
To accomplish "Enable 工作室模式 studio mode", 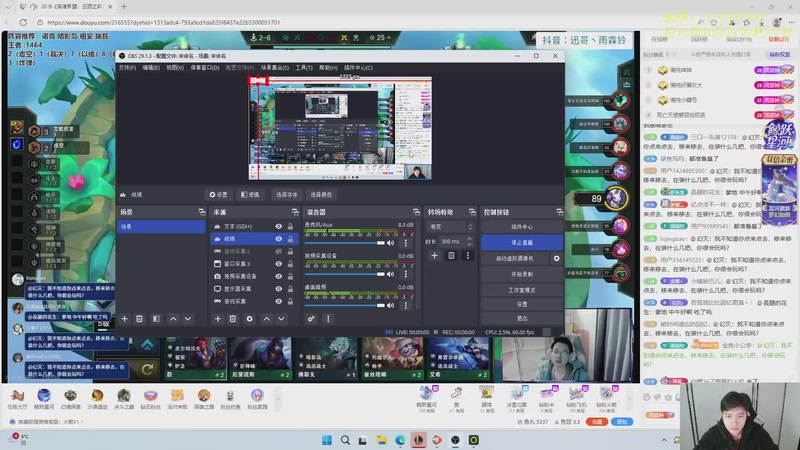I will 521,290.
